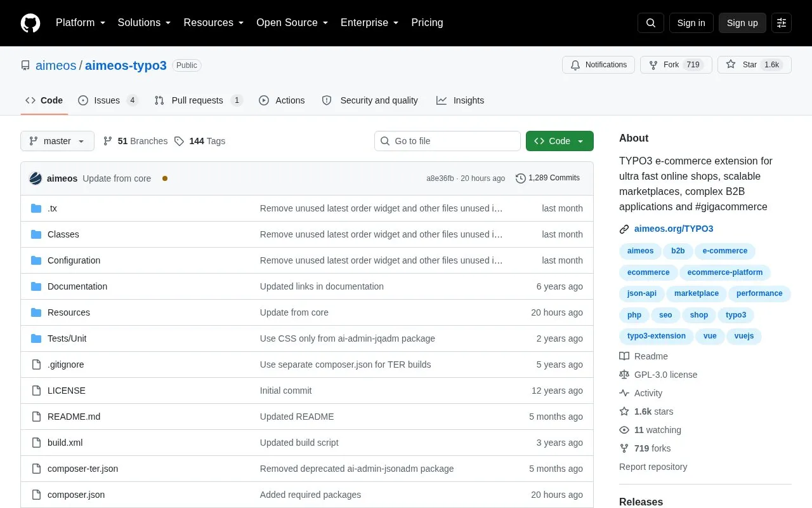Click the composer-ter.json file icon
The width and height of the screenshot is (812, 508).
[x=36, y=469]
